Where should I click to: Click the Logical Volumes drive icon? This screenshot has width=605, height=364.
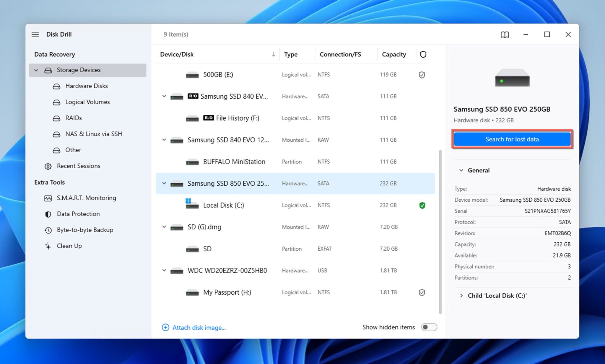tap(56, 102)
